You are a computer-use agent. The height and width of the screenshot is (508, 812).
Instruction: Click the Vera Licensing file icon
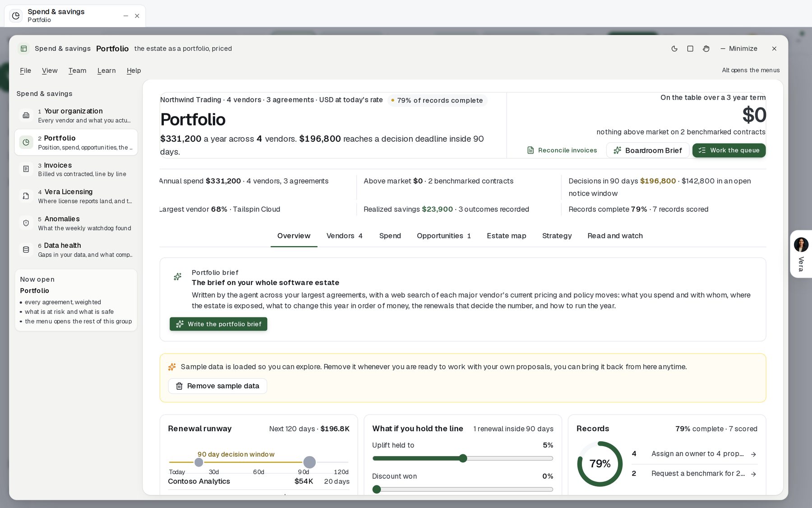[26, 196]
